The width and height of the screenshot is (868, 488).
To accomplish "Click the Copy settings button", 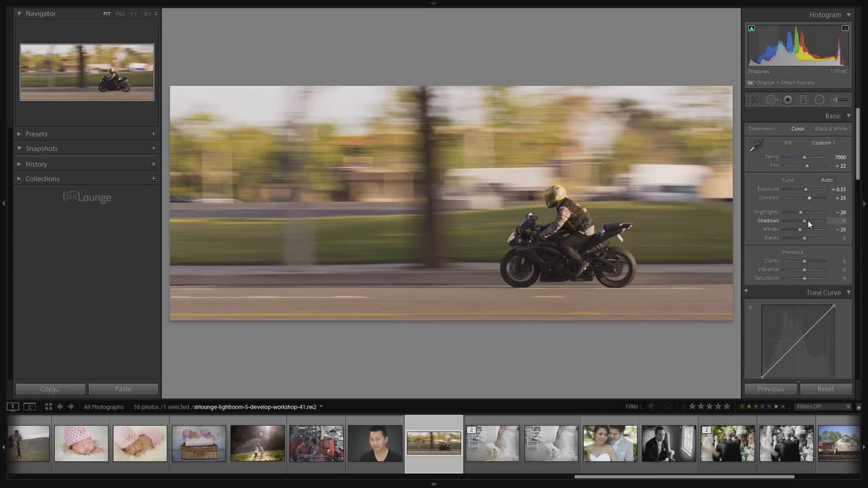I will click(50, 389).
